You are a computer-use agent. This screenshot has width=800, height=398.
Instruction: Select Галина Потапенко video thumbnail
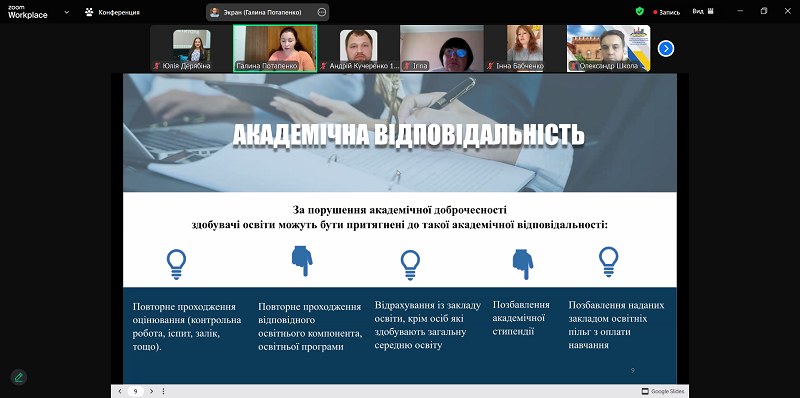[275, 48]
